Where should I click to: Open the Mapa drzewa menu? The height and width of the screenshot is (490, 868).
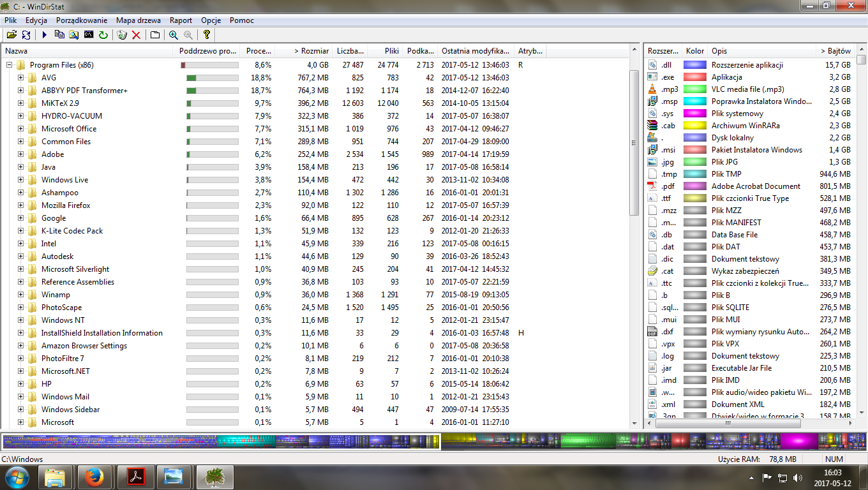pyautogui.click(x=138, y=20)
